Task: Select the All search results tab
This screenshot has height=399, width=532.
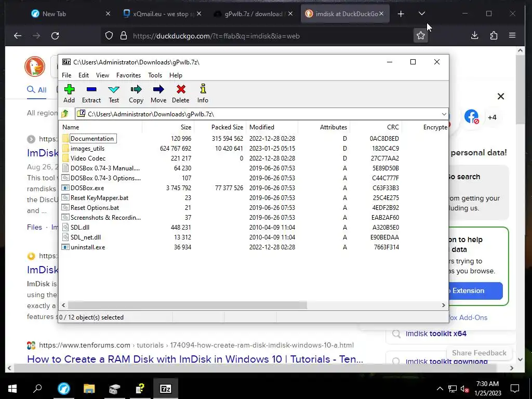Action: coord(37,90)
